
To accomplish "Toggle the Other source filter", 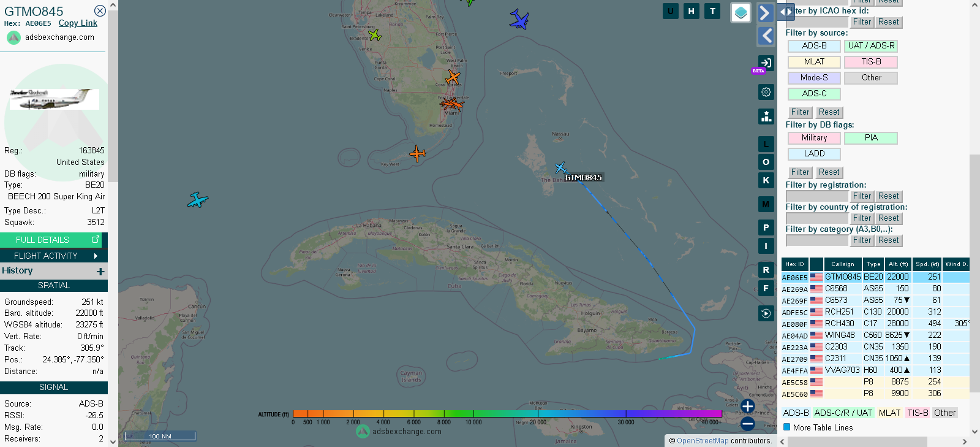I will tap(871, 78).
